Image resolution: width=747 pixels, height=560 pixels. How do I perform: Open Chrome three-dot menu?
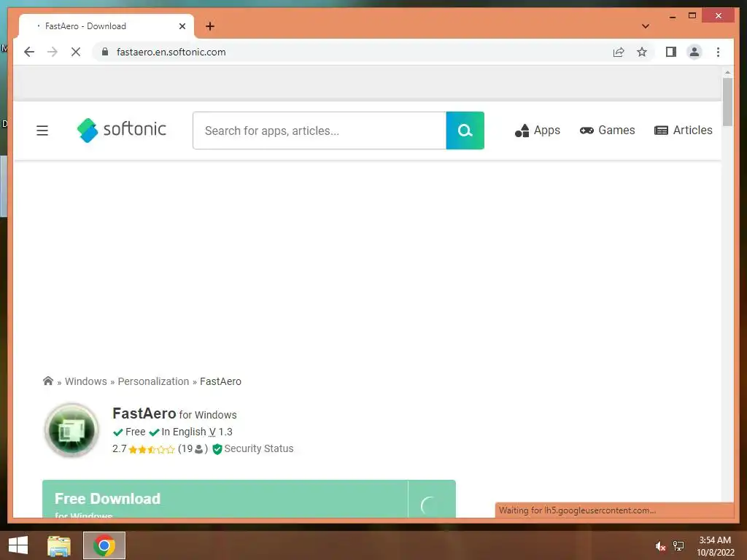[x=718, y=52]
